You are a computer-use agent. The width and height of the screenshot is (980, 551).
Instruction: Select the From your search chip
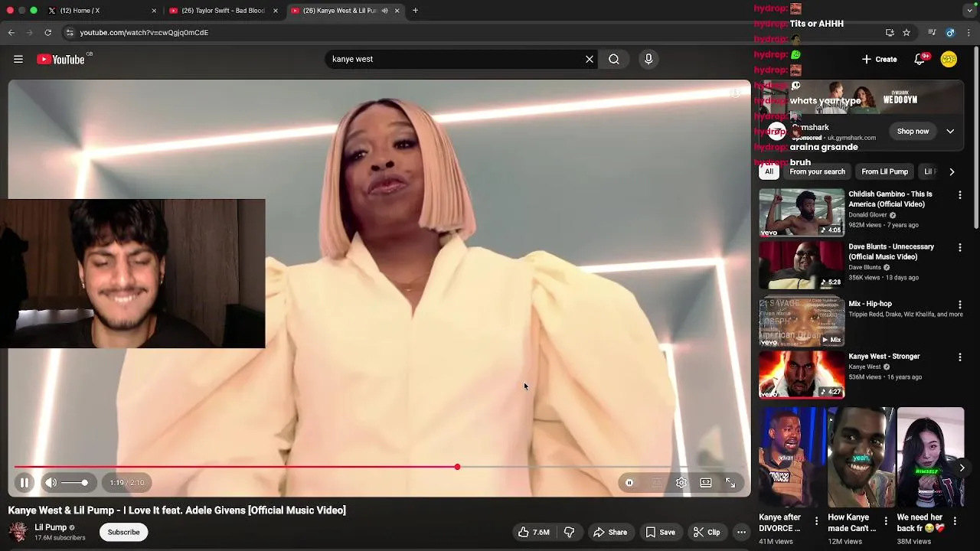[817, 171]
